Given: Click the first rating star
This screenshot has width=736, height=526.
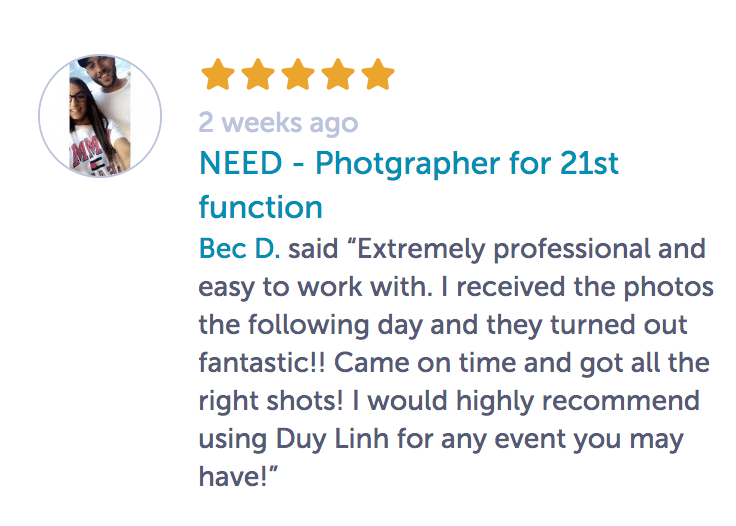Looking at the screenshot, I should 218,75.
